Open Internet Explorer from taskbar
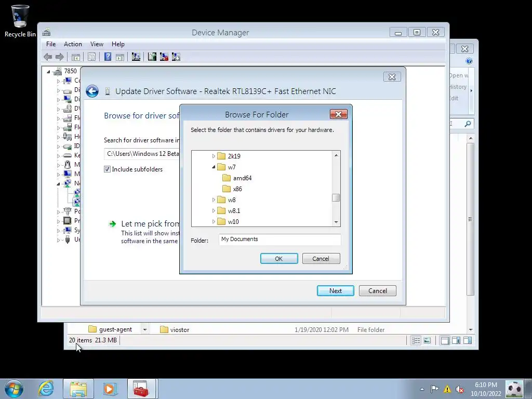This screenshot has height=399, width=532. point(46,389)
